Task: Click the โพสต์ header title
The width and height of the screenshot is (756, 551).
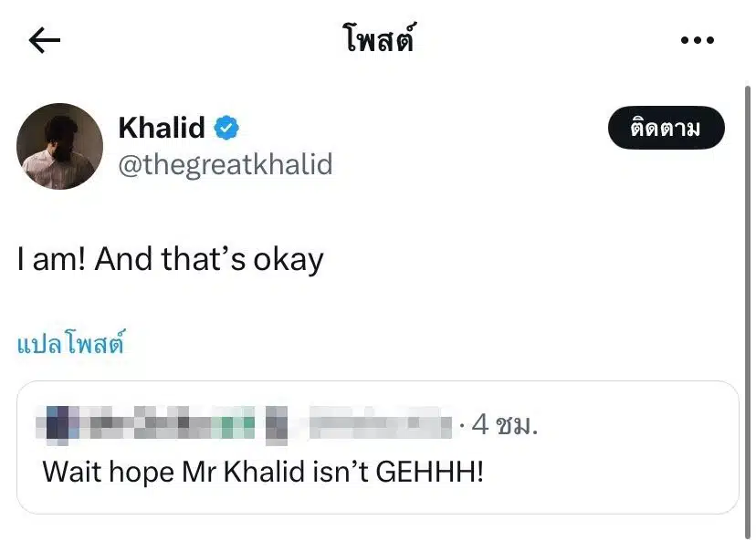Action: [379, 40]
